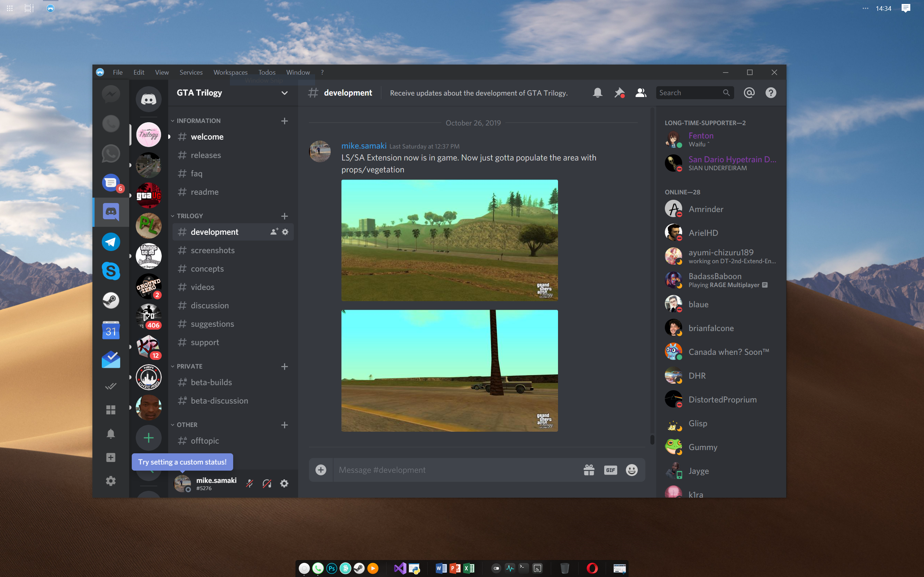Open the emoji picker
The image size is (924, 577).
(632, 470)
